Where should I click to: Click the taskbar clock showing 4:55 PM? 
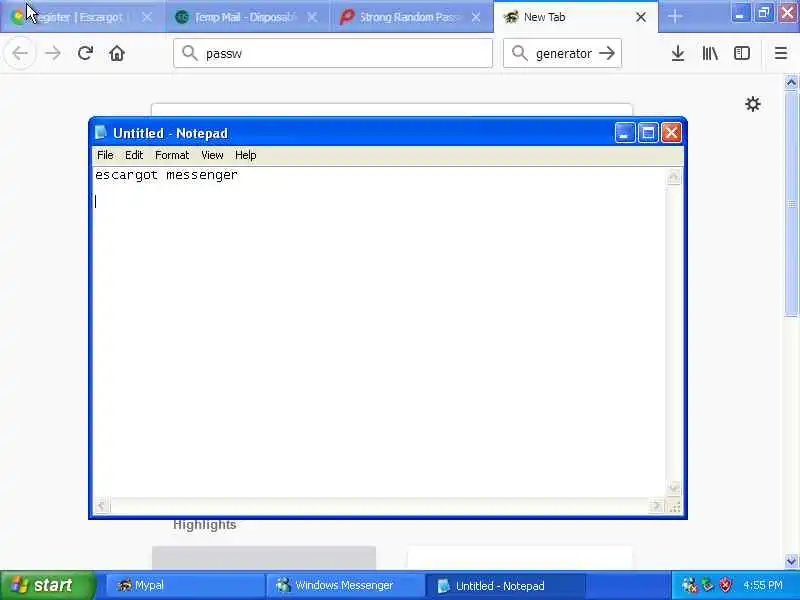(763, 585)
